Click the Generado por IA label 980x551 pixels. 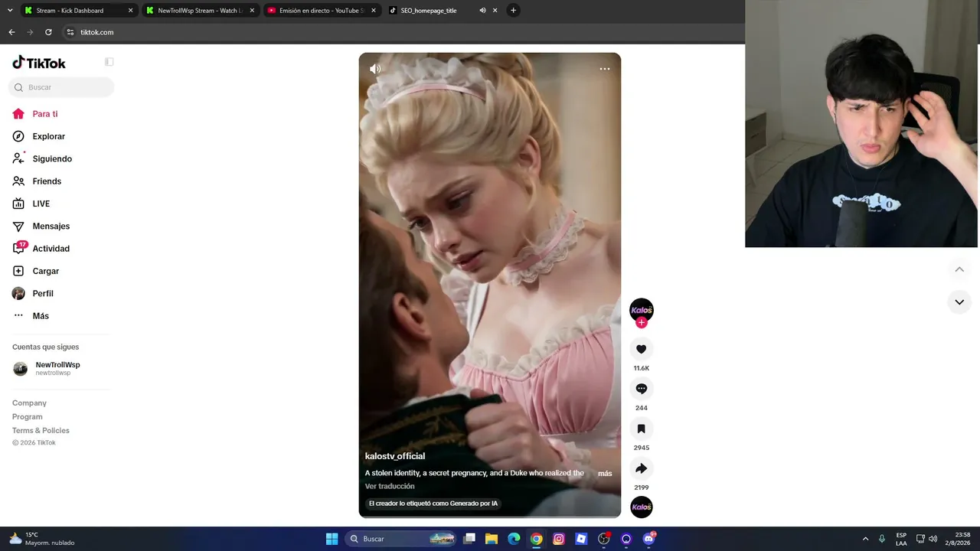click(x=433, y=504)
